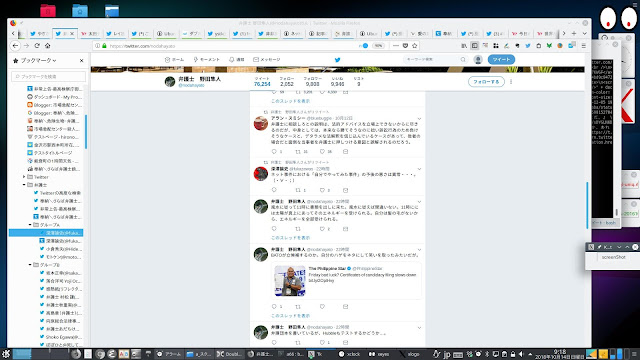Like the Philippine Star quote tweet
The width and height of the screenshot is (640, 360).
322,307
